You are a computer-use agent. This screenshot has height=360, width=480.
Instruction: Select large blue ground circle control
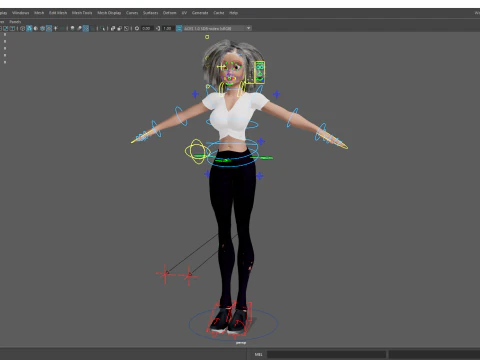pos(233,323)
